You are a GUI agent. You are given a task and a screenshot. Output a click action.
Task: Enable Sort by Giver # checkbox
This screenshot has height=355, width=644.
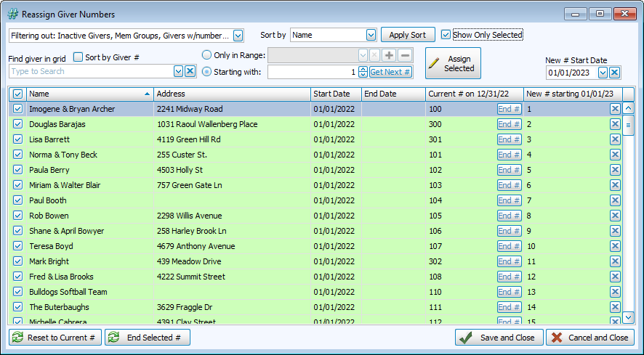tap(79, 57)
